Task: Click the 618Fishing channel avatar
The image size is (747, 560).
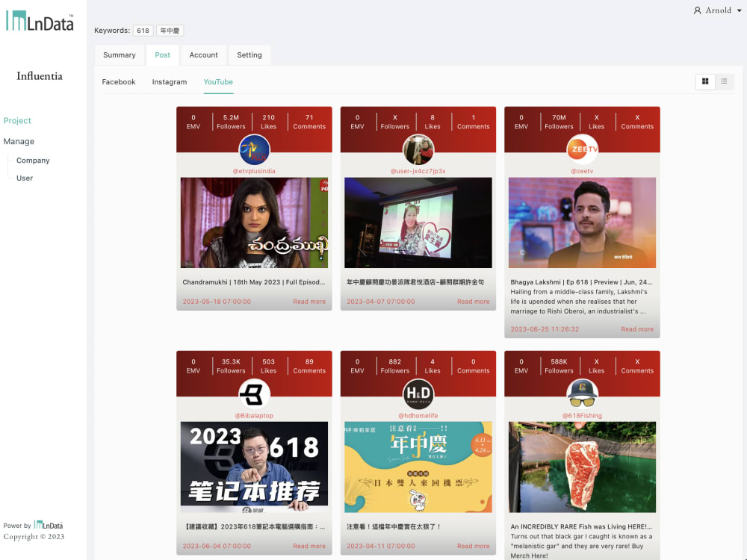Action: pos(582,393)
